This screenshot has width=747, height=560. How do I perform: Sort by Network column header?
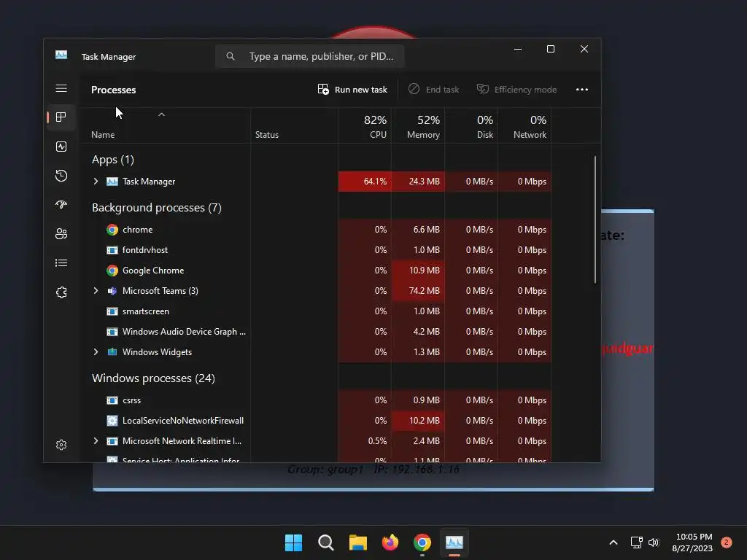tap(525, 125)
